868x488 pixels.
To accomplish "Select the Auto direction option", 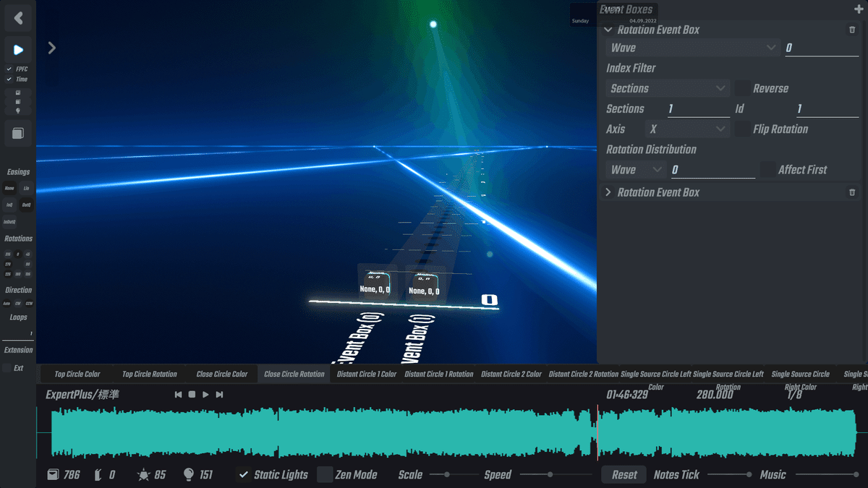I will [x=7, y=304].
